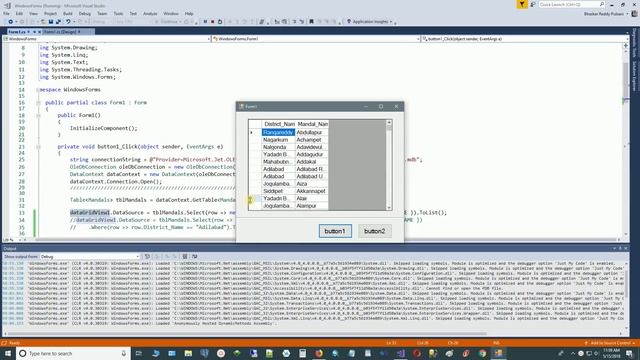
Task: Click the Save All icon in toolbar
Action: (x=58, y=22)
